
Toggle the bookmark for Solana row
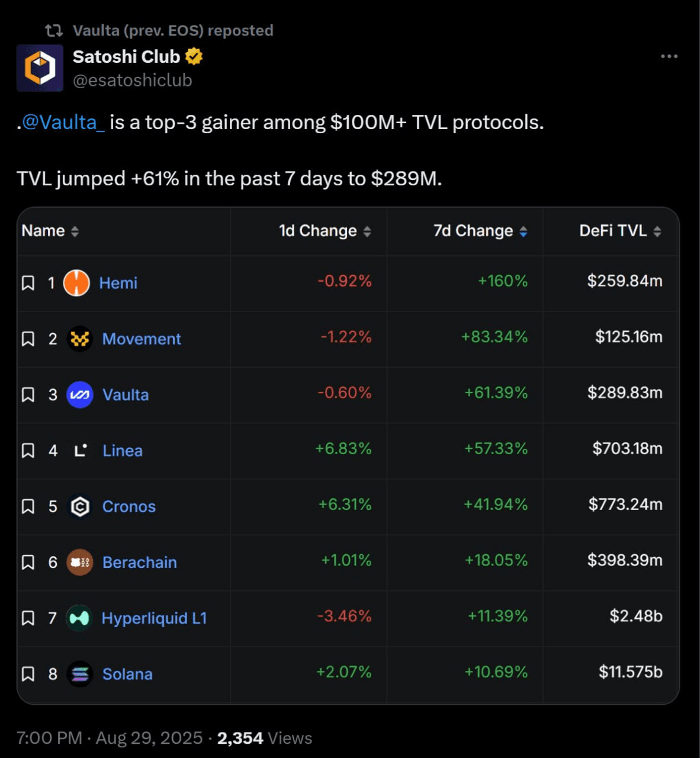(x=28, y=674)
